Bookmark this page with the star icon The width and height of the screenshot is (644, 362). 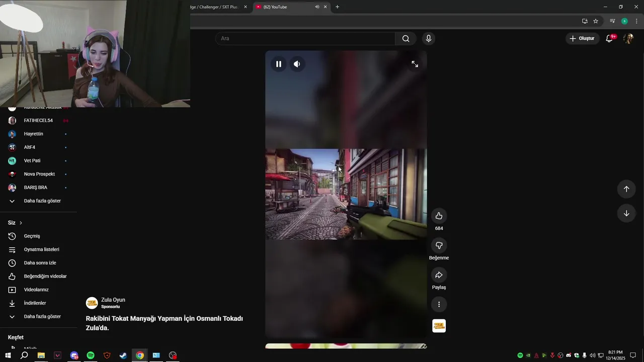point(596,21)
